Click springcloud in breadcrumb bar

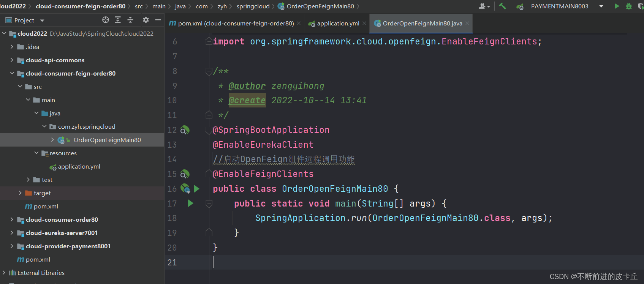253,6
